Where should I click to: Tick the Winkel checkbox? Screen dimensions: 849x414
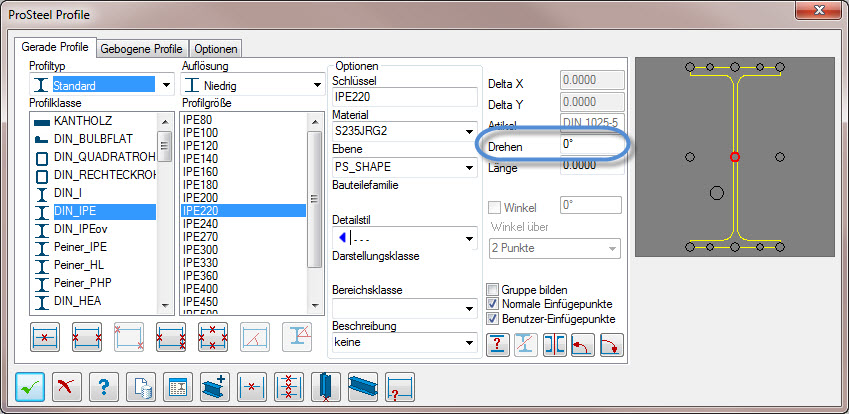494,207
